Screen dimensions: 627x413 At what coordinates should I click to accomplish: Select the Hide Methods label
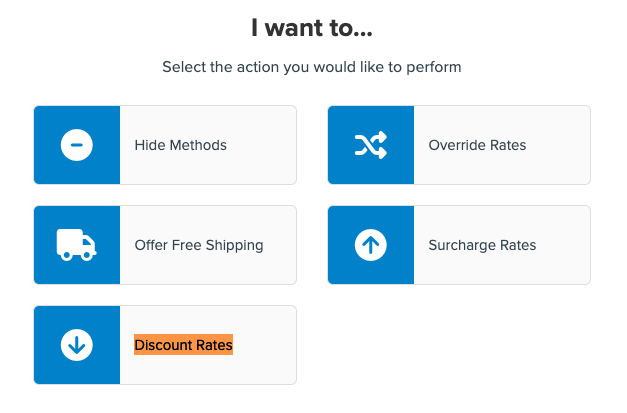pyautogui.click(x=181, y=145)
